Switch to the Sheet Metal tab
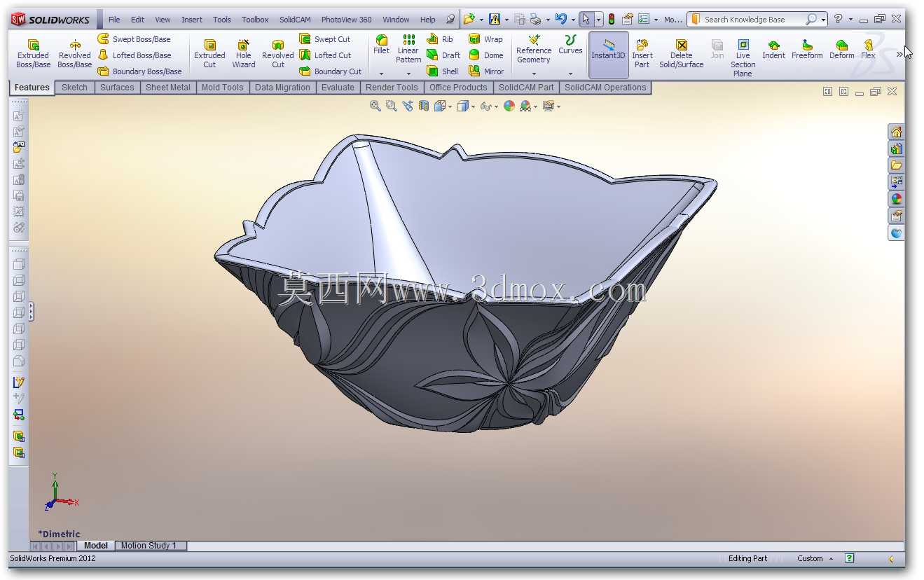The width and height of the screenshot is (924, 580). (x=168, y=88)
